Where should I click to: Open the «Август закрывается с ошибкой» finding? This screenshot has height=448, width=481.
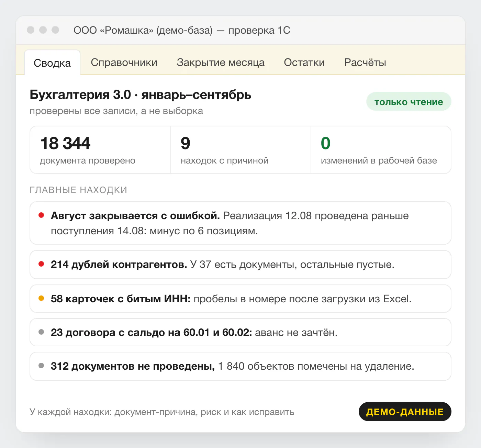[240, 223]
